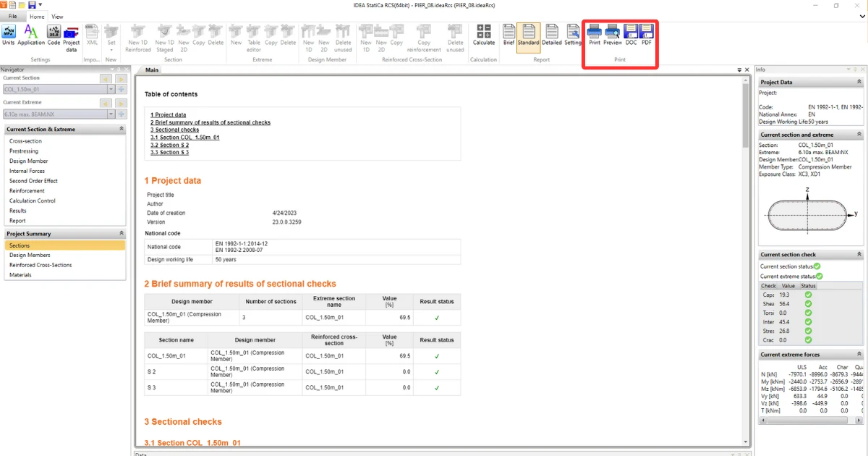Open Cross-section in the navigator
868x456 pixels.
coord(25,141)
